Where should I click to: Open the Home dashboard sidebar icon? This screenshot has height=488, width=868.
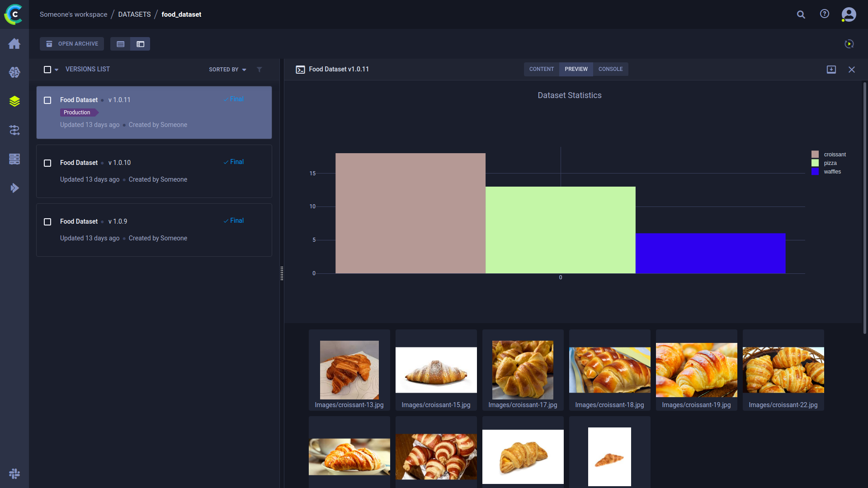(14, 43)
